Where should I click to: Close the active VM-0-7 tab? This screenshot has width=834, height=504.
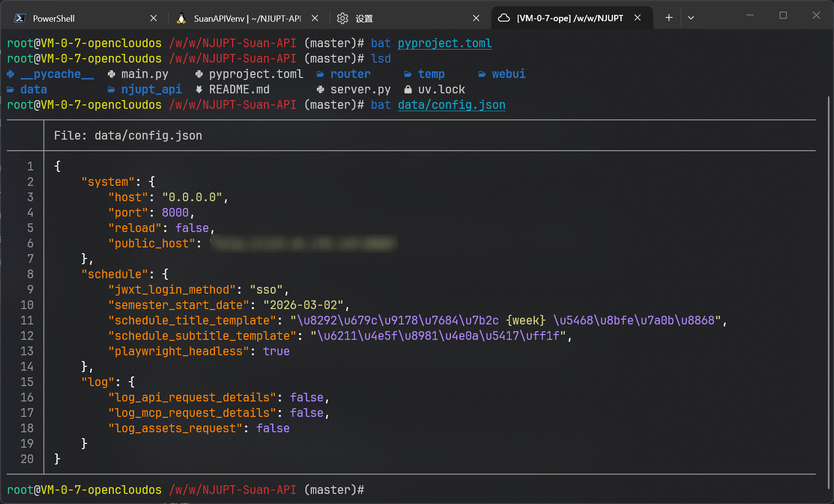point(638,18)
